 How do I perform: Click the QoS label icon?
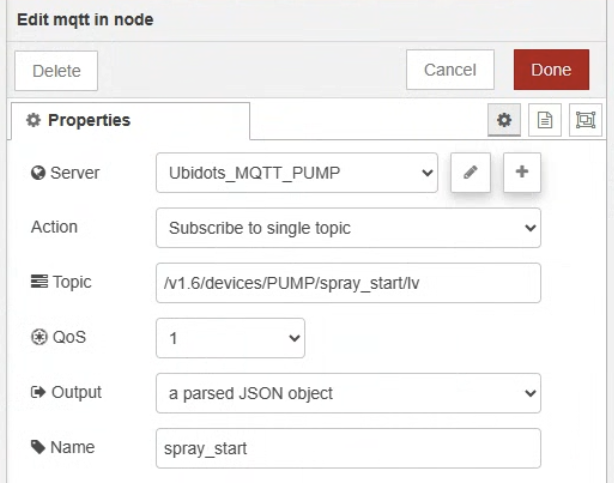point(38,338)
